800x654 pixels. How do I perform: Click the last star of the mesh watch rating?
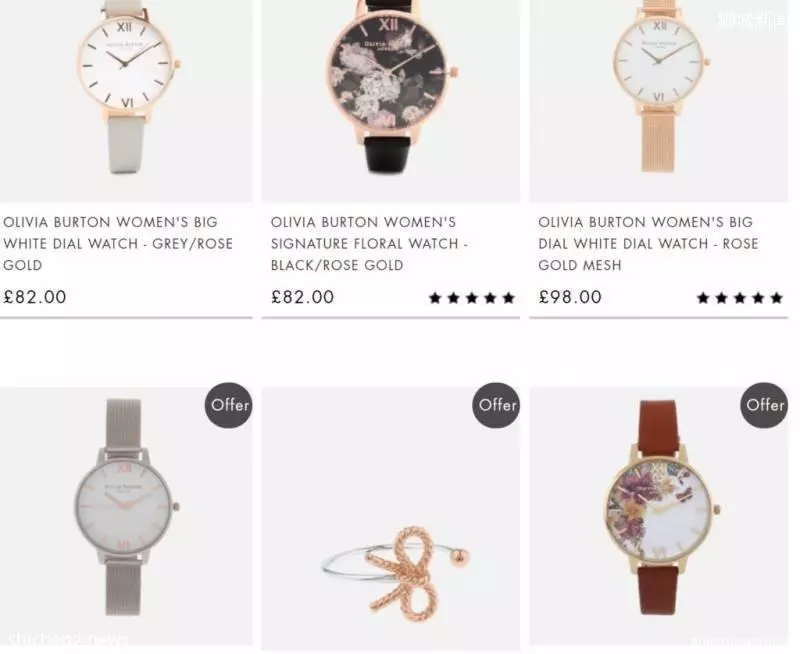coord(777,298)
